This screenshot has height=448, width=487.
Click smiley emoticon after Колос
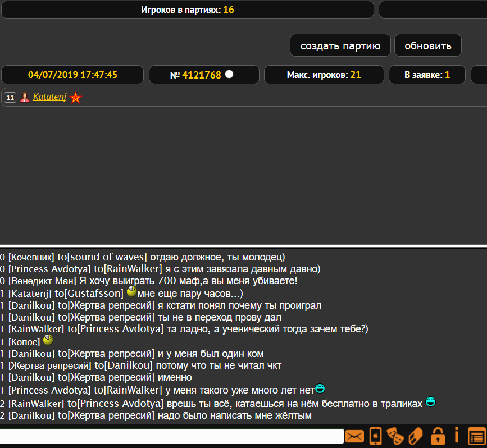click(x=48, y=340)
